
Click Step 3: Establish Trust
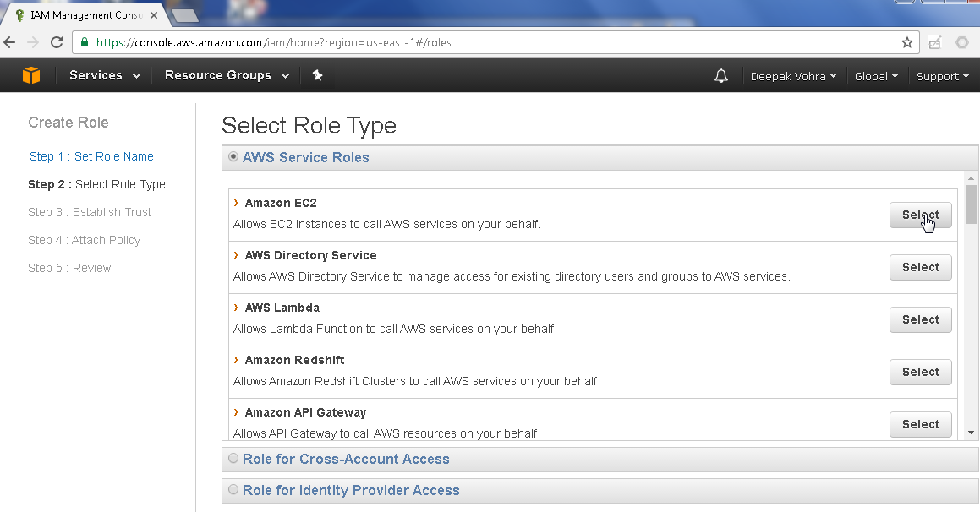(90, 212)
